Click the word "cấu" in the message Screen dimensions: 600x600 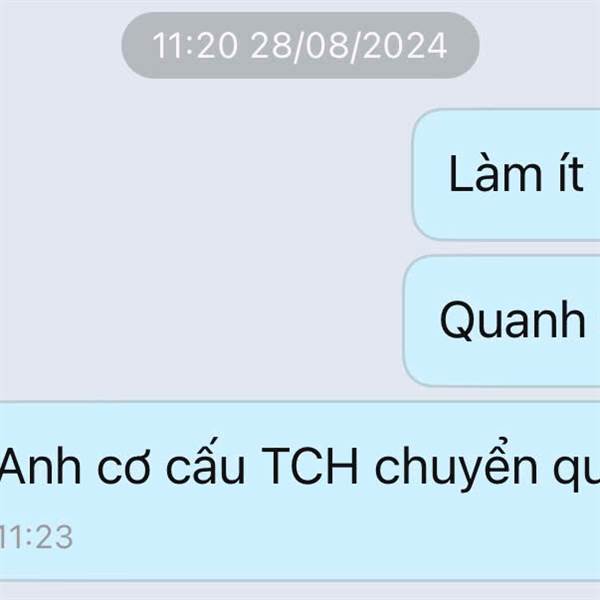(x=205, y=462)
